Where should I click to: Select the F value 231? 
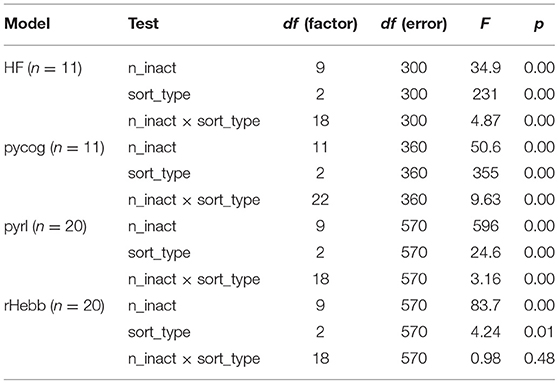[x=485, y=94]
